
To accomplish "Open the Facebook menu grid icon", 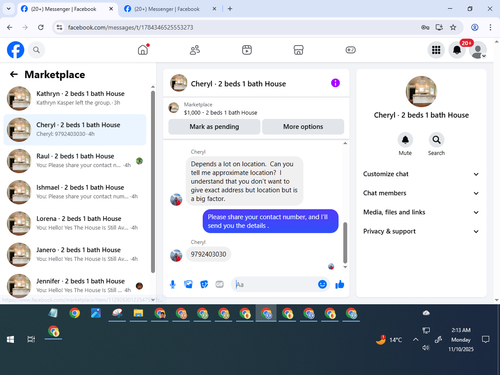I will 436,50.
